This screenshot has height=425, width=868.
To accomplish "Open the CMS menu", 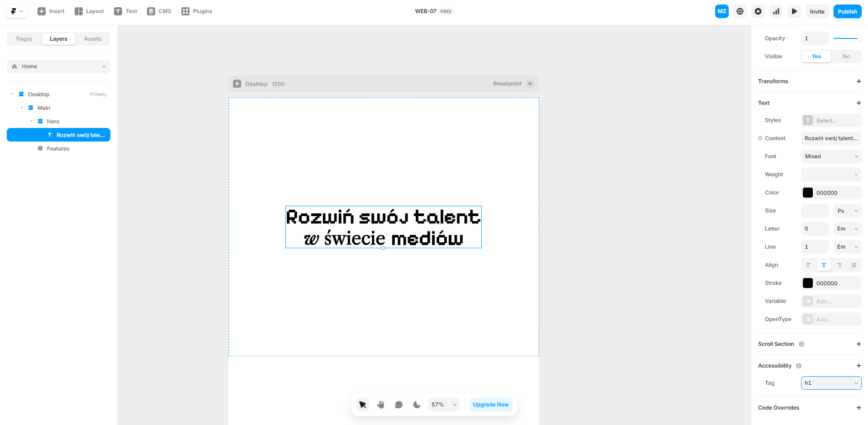I will coord(159,11).
